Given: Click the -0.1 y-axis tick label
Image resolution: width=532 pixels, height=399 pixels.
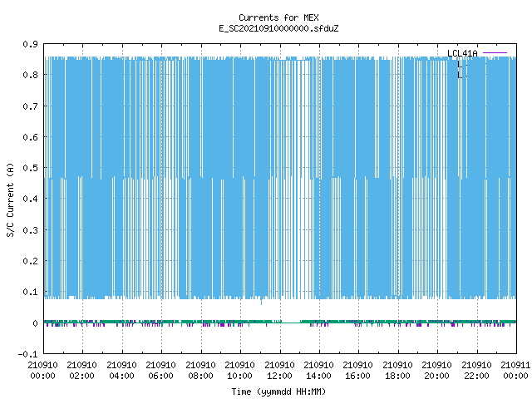Looking at the screenshot, I should click(x=27, y=354).
